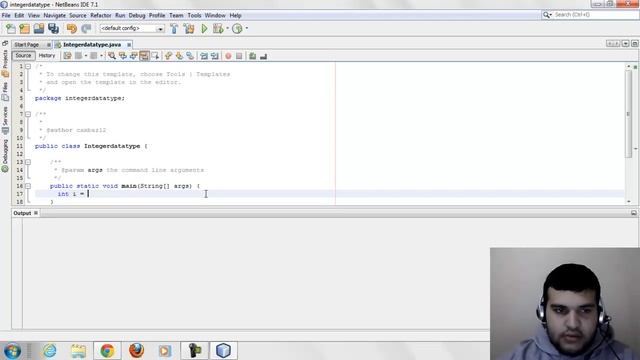Click the Uncomment lines icon

click(263, 56)
